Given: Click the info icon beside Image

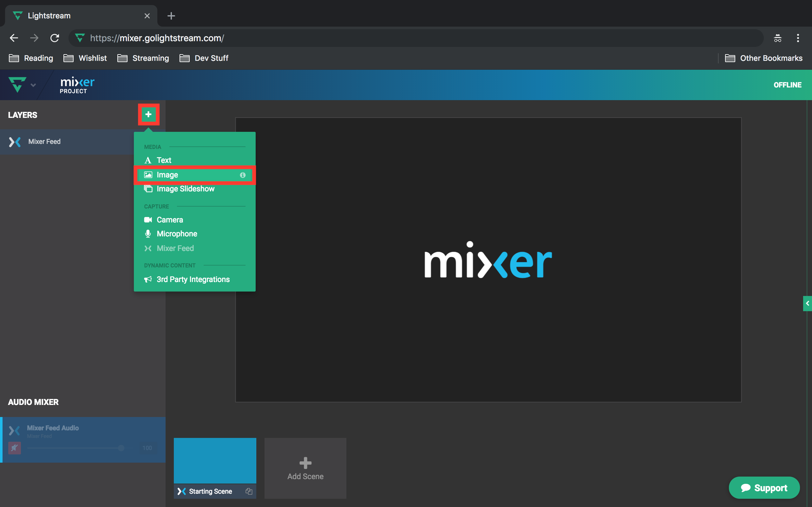Looking at the screenshot, I should click(243, 175).
